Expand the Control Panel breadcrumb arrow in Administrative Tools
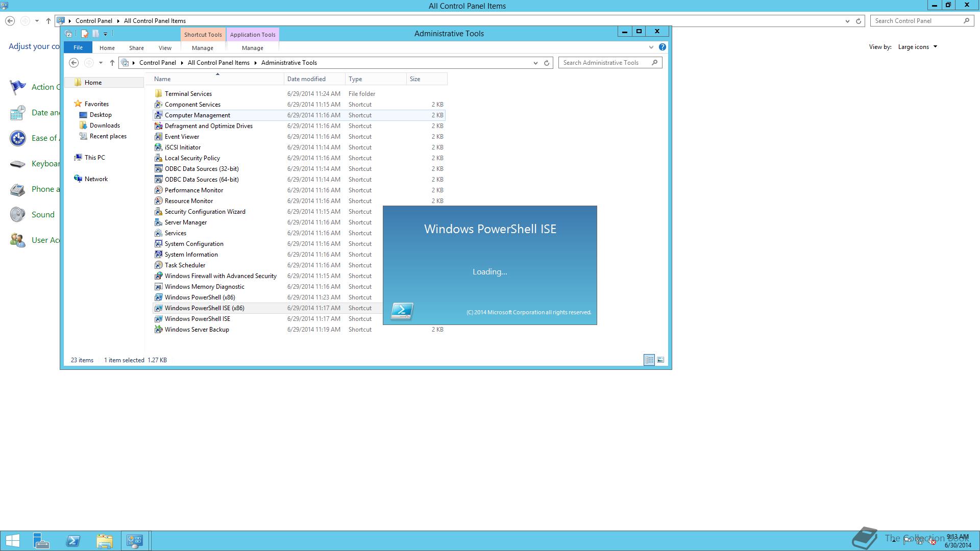The image size is (980, 551). (182, 63)
